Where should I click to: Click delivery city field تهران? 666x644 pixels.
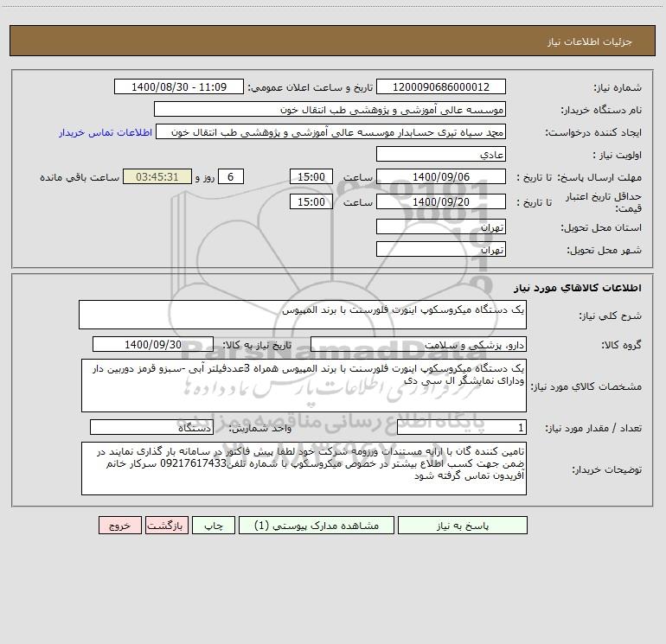pos(441,249)
